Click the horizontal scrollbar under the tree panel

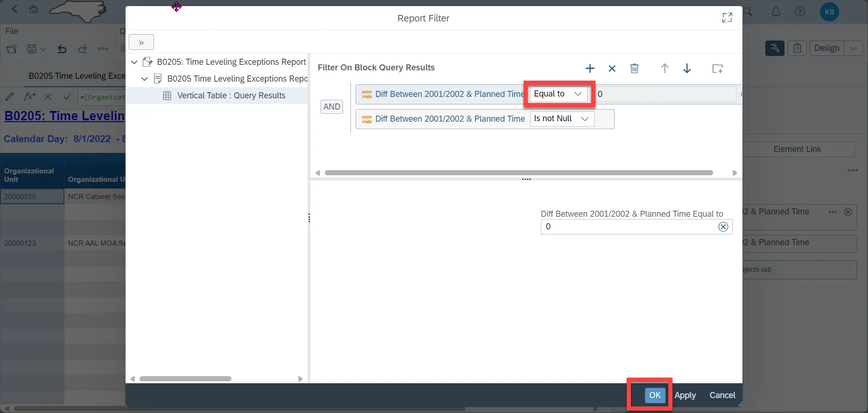click(x=185, y=379)
